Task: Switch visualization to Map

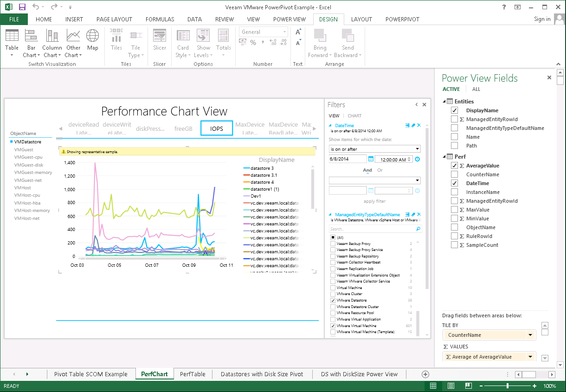Action: (x=93, y=40)
